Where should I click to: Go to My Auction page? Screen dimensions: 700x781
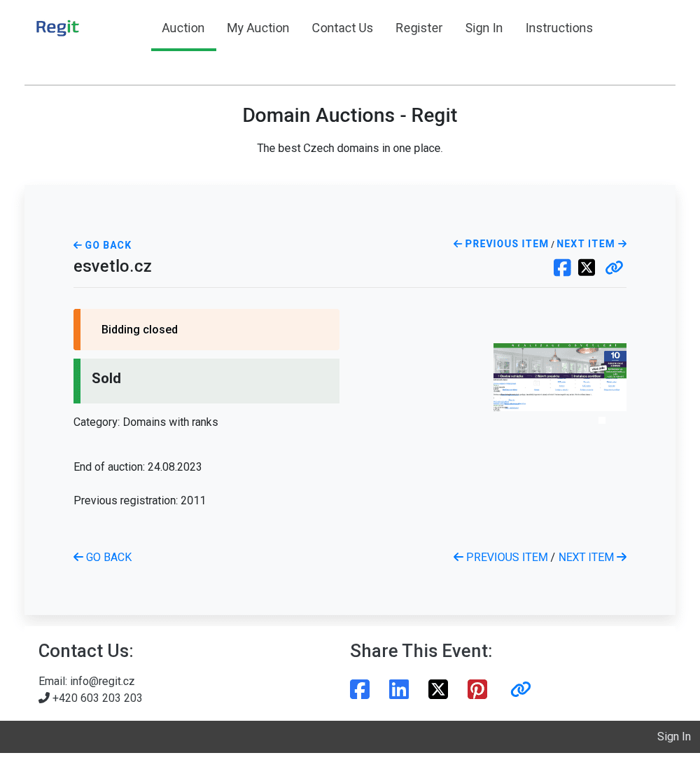pos(258,28)
